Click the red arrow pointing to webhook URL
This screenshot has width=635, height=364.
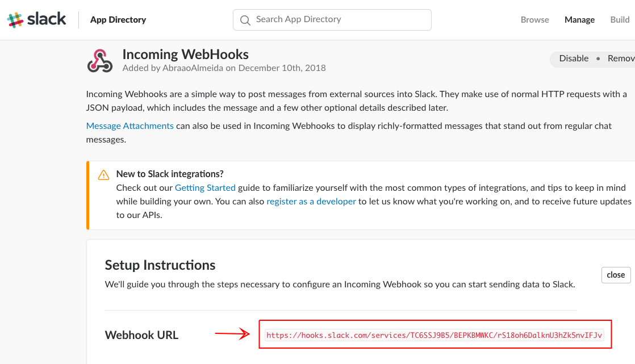[232, 334]
